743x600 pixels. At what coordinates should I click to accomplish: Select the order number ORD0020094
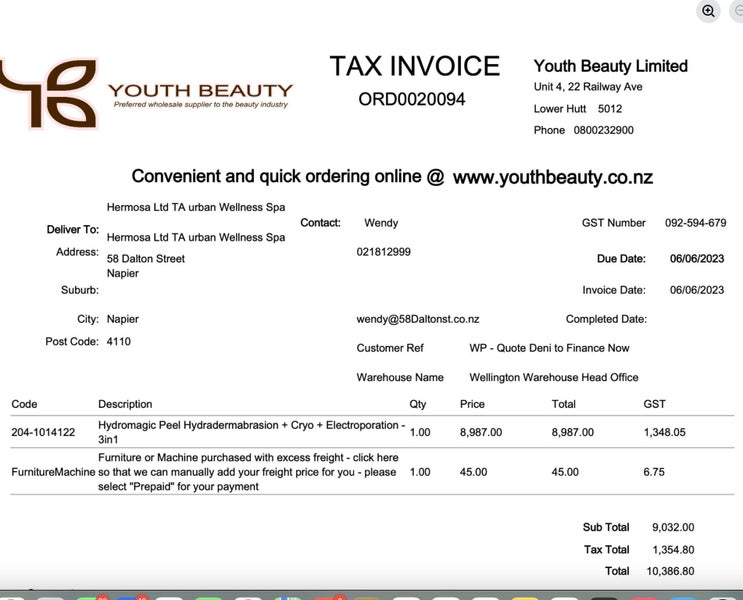point(411,99)
